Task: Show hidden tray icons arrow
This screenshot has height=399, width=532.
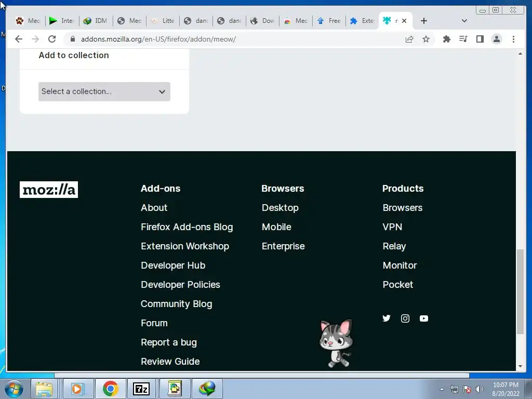Action: click(442, 389)
